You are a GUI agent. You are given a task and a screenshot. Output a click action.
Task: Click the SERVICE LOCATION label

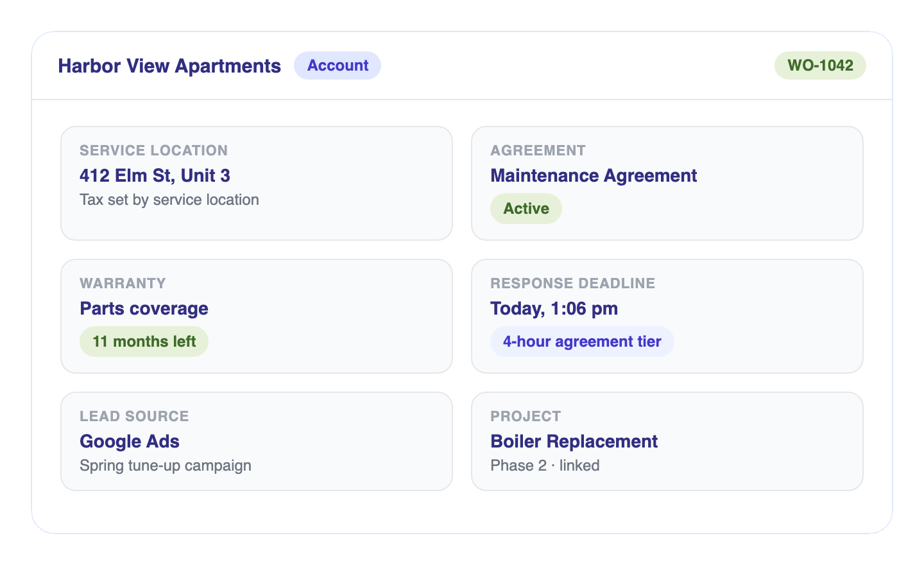[154, 150]
